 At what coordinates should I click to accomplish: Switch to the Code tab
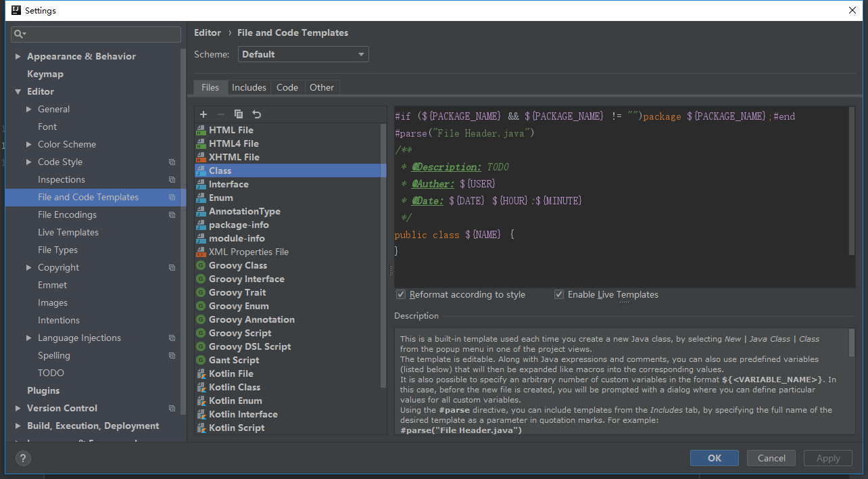pos(287,87)
